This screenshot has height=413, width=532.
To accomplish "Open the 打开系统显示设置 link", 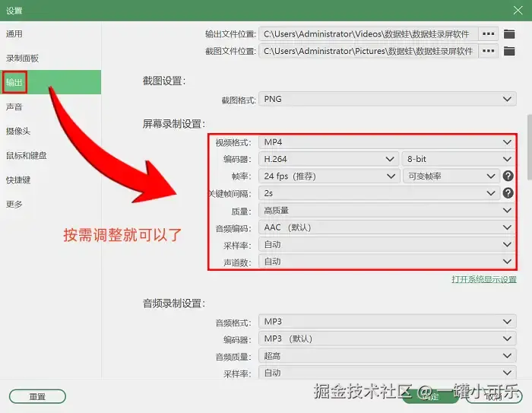I will point(484,280).
